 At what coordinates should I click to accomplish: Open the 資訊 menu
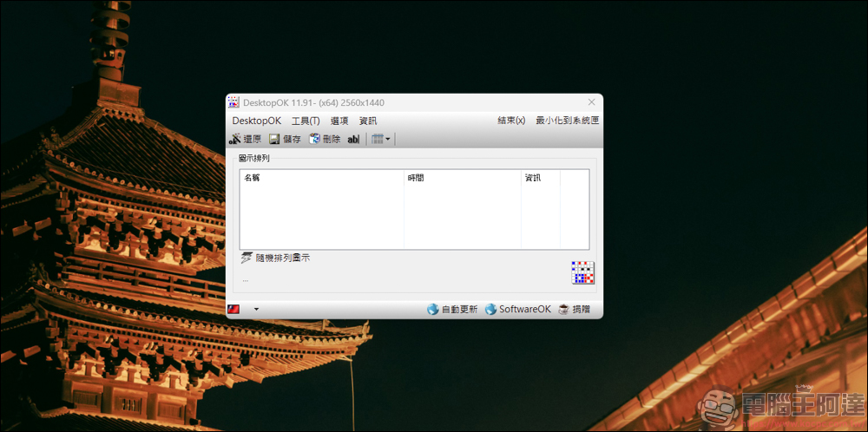pyautogui.click(x=368, y=121)
